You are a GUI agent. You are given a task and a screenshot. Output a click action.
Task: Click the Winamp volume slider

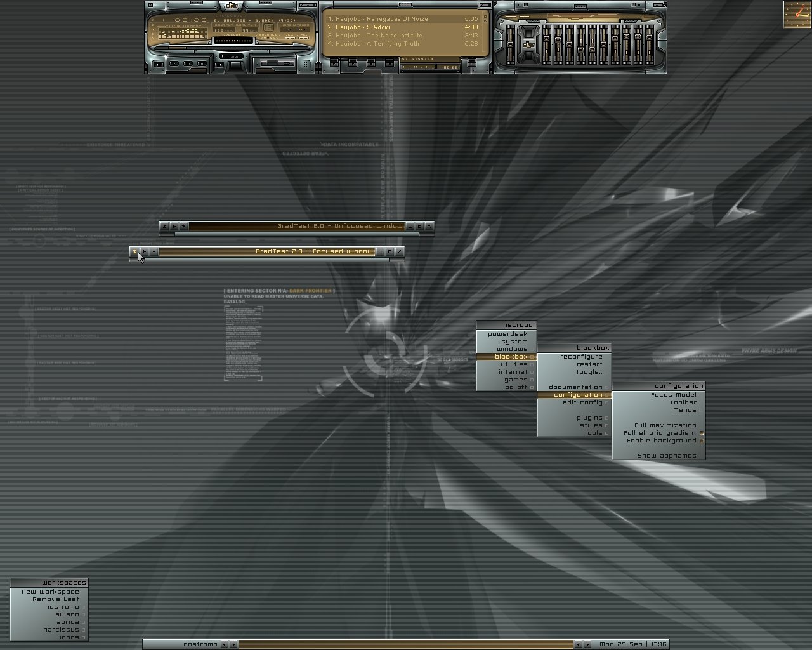(x=235, y=40)
